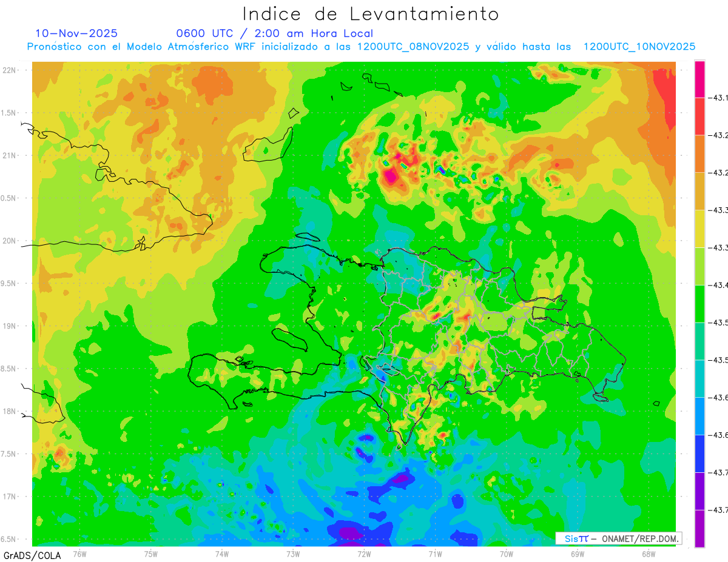Click the '21N' latitude label

[10, 155]
